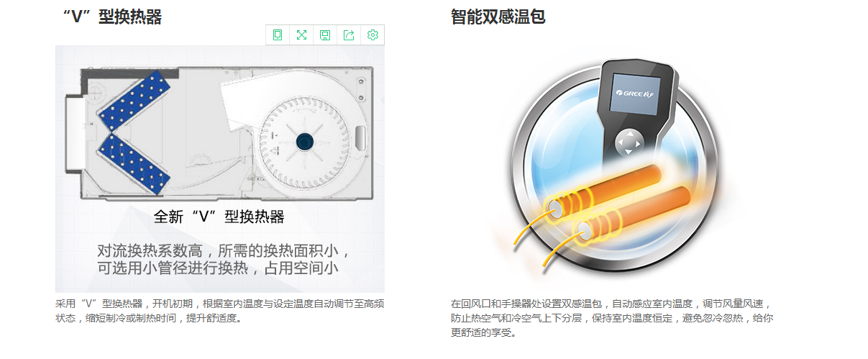This screenshot has height=359, width=868.
Task: Click the V-type heat exchanger diagram image
Action: coord(220,169)
